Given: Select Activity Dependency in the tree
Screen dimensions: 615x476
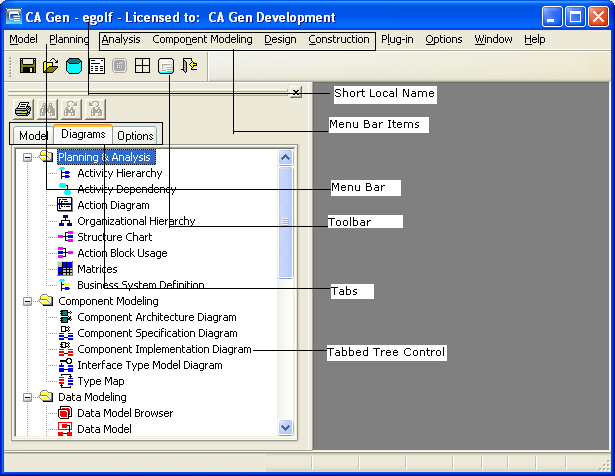Looking at the screenshot, I should click(x=126, y=189).
